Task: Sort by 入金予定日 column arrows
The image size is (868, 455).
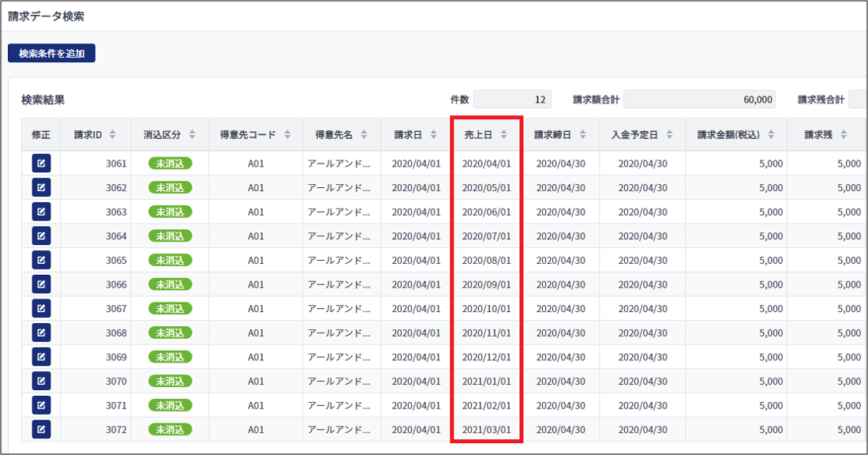Action: [x=669, y=134]
